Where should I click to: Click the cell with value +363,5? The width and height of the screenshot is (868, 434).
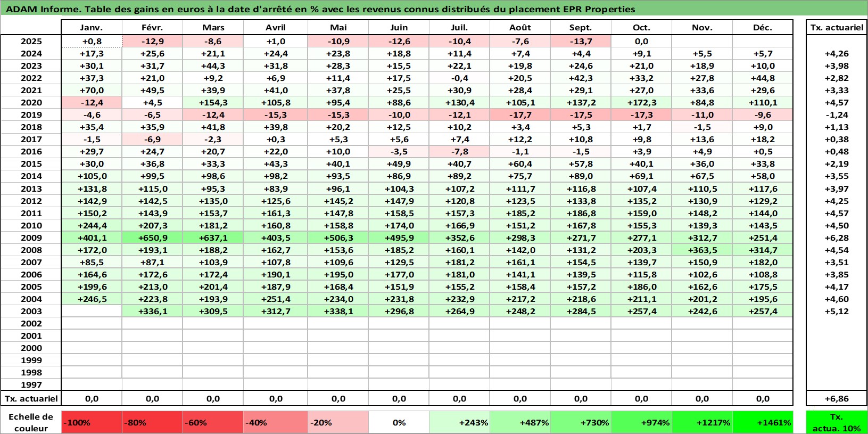[x=702, y=250]
